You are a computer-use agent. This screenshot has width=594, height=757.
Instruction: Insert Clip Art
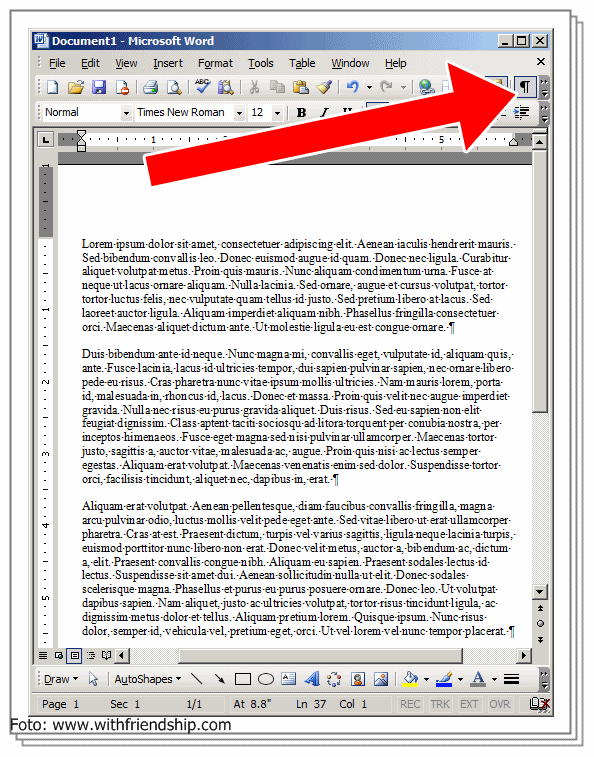[x=358, y=679]
